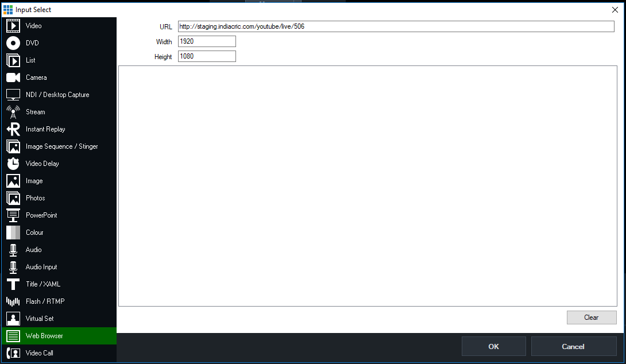
Task: Open the Image Sequence / Stinger category
Action: pos(62,146)
